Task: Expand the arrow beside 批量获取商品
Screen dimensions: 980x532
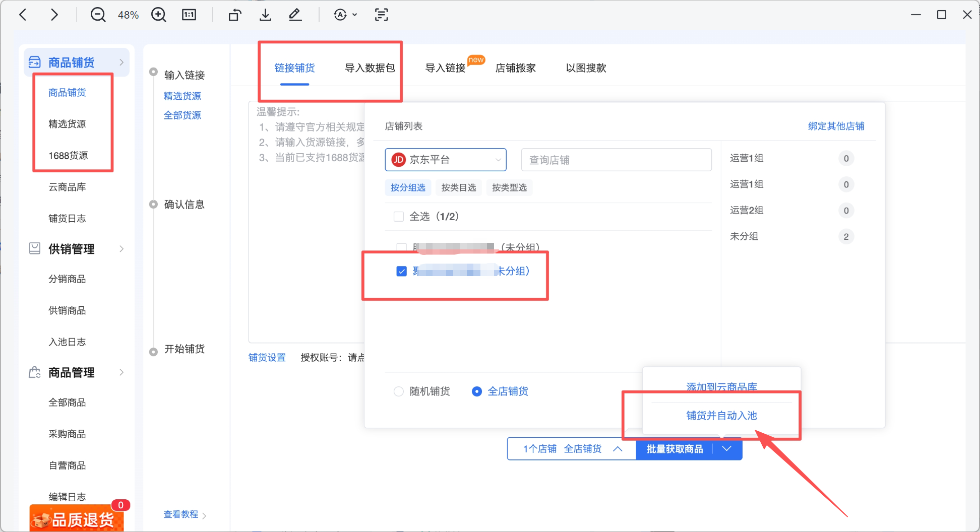Action: coord(726,449)
